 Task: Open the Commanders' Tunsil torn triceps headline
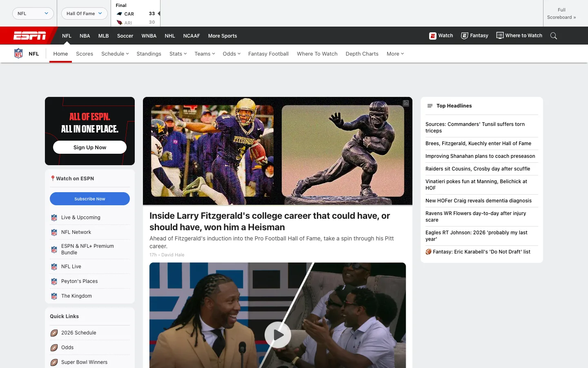(x=475, y=128)
